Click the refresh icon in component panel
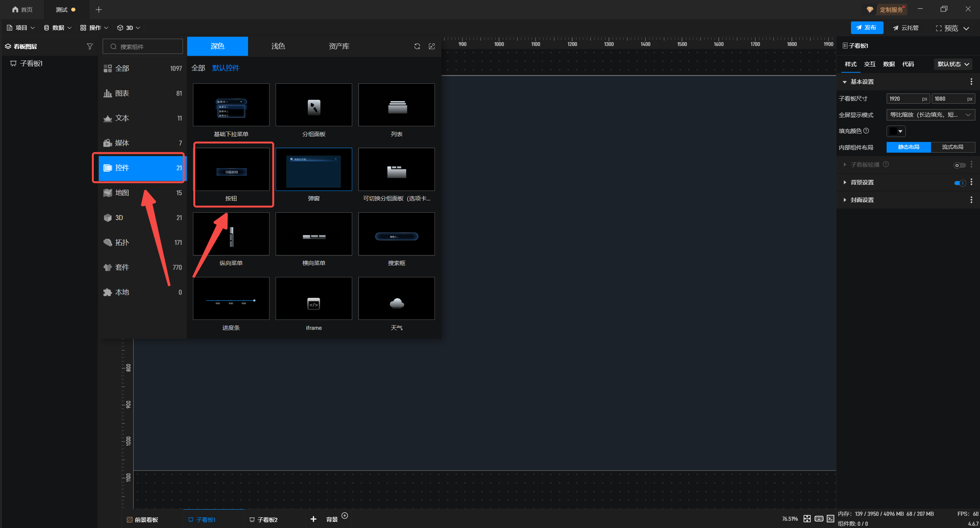 click(x=417, y=46)
